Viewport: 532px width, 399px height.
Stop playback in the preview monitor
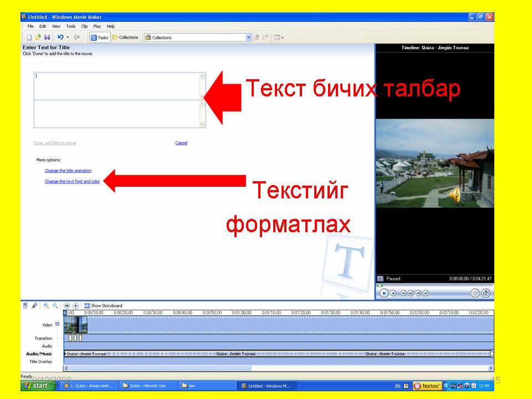(393, 293)
